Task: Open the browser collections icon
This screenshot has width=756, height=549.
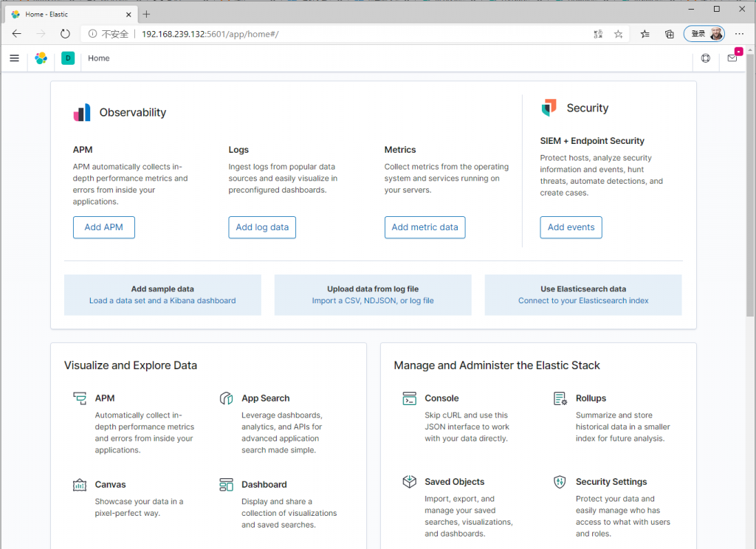Action: point(669,34)
